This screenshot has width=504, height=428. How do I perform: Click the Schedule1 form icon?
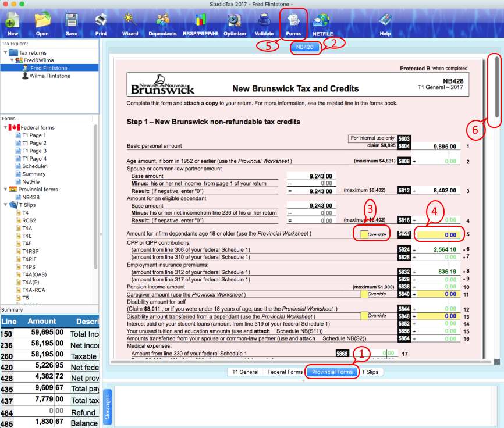tap(18, 166)
